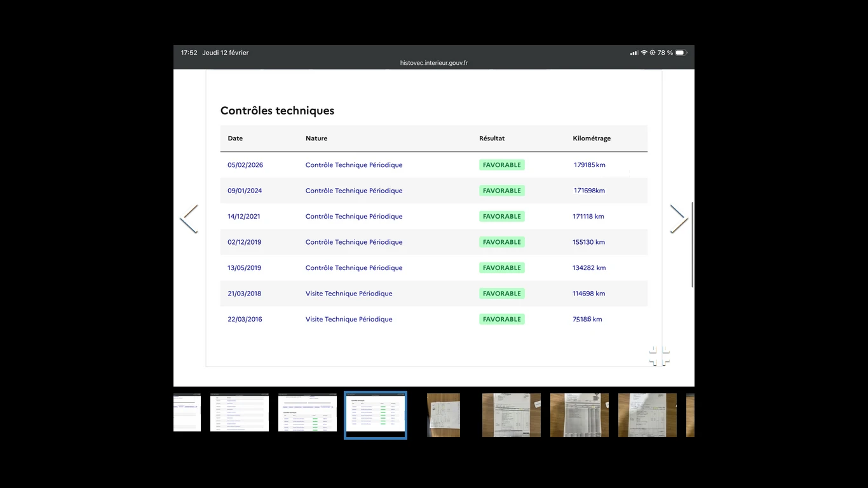Click the FAVORABLE badge for 05/02/2026
868x488 pixels.
point(502,165)
